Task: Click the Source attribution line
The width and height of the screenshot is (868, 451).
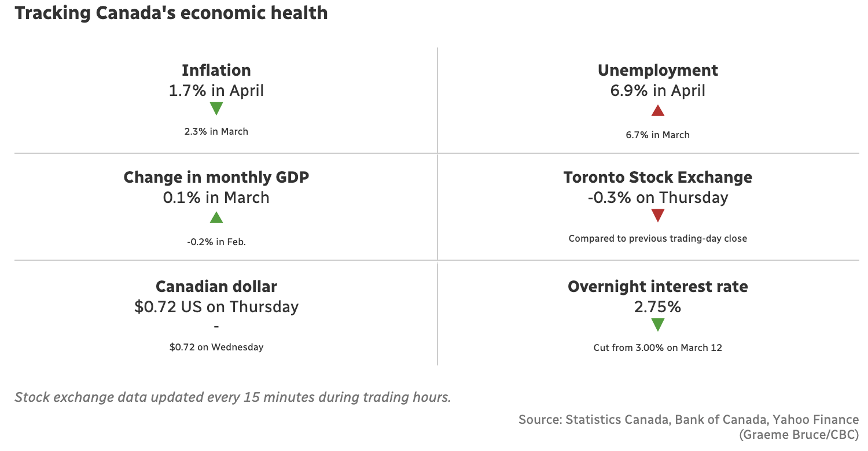Action: click(x=689, y=420)
